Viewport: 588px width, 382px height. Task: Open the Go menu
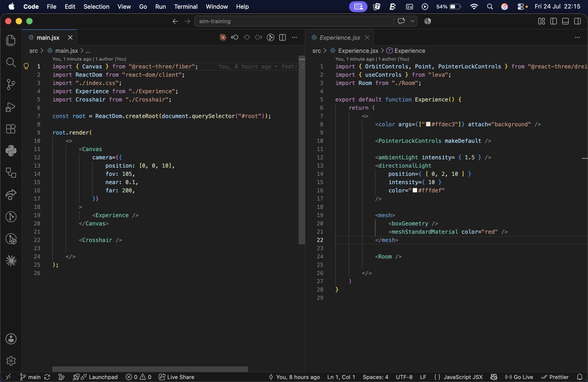click(143, 6)
